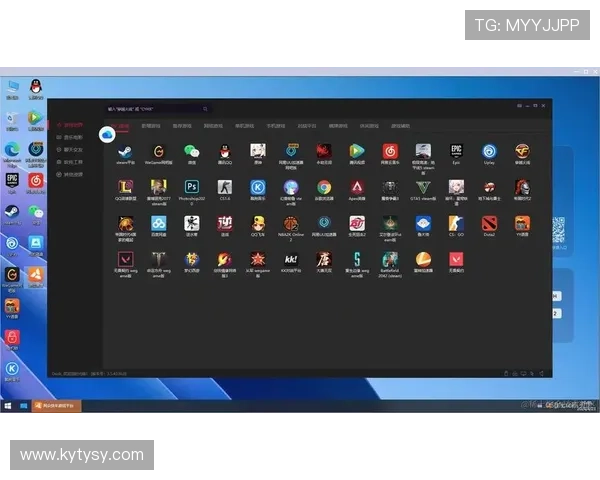Launch the Google Chrome browser icon
Viewport: 600px width, 480px height.
point(324,187)
